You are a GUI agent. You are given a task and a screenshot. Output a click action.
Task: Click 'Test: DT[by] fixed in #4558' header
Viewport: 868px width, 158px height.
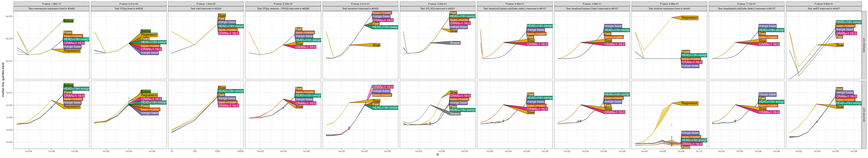[x=129, y=9]
